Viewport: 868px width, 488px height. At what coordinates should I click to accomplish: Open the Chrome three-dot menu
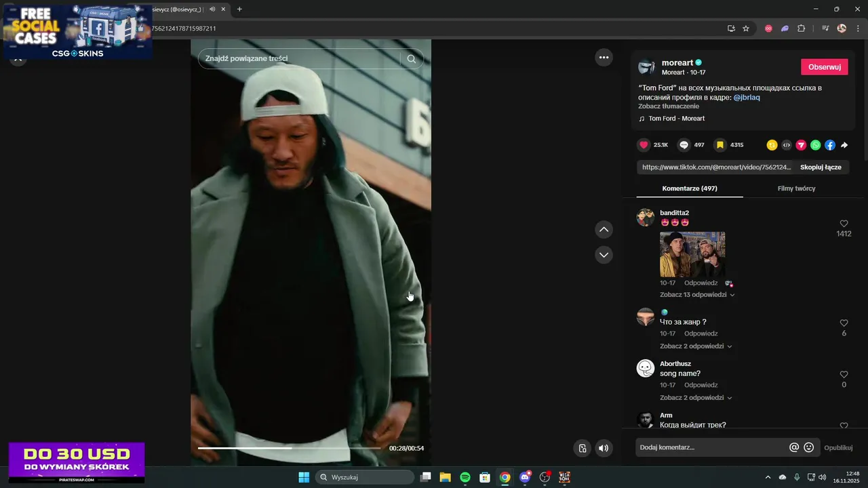click(x=858, y=28)
